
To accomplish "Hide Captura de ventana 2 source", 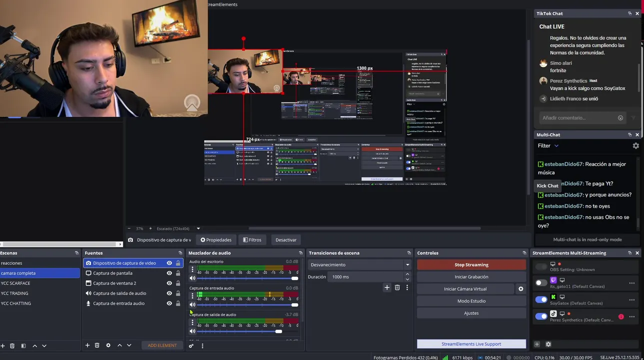I will 169,283.
